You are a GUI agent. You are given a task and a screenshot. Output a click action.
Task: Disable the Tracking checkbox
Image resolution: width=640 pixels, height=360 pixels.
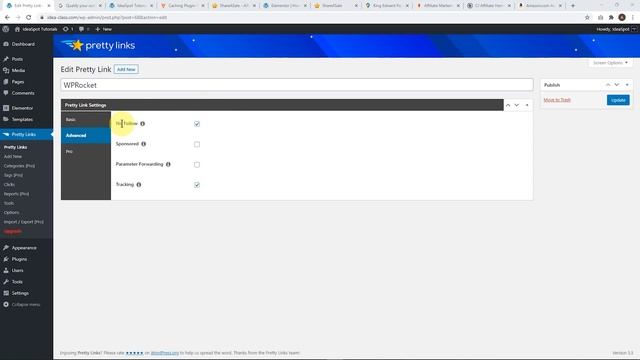[x=197, y=185]
